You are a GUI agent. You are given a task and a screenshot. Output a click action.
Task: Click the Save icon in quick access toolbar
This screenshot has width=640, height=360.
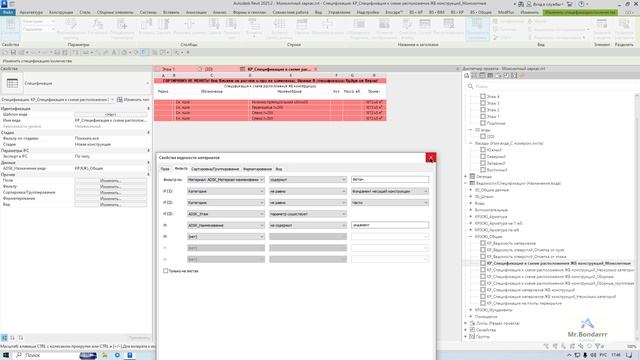click(13, 53)
